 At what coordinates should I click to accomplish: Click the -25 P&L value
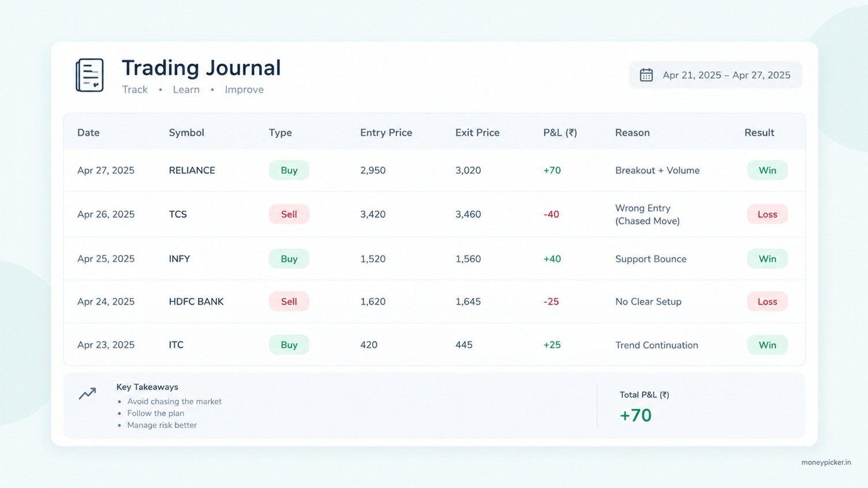(x=551, y=301)
